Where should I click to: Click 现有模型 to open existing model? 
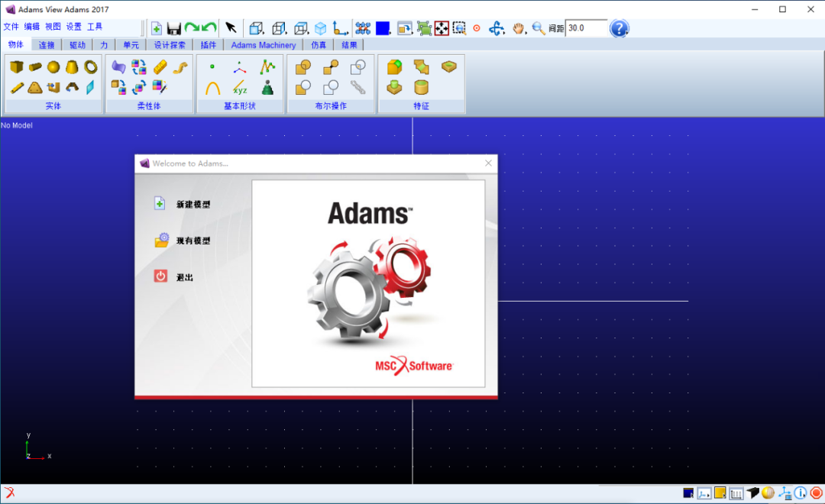pyautogui.click(x=192, y=241)
